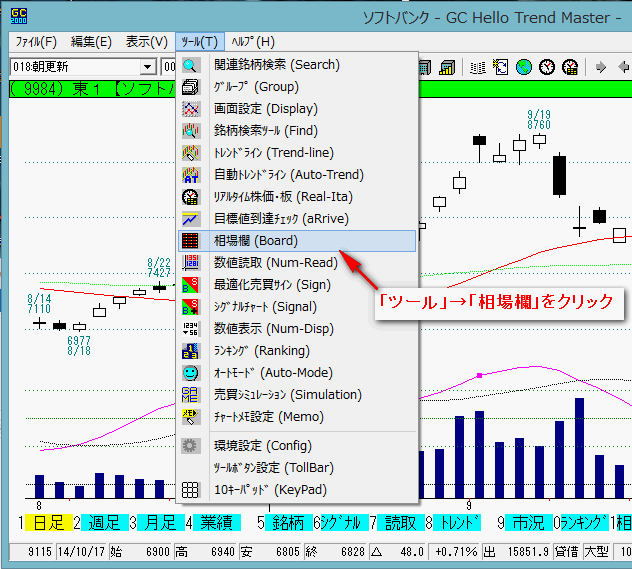Open the 業績 performance button
Screen dimensions: 632x569
(217, 523)
